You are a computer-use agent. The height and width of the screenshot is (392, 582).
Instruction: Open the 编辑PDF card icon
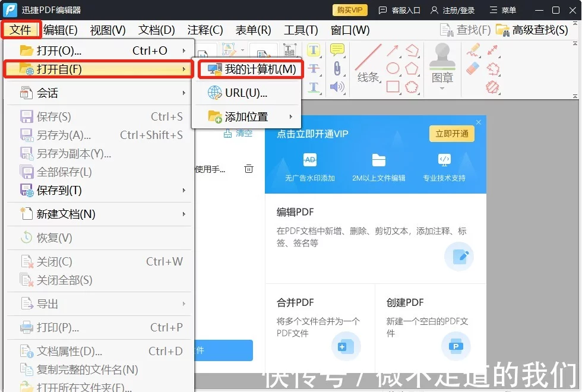[459, 257]
